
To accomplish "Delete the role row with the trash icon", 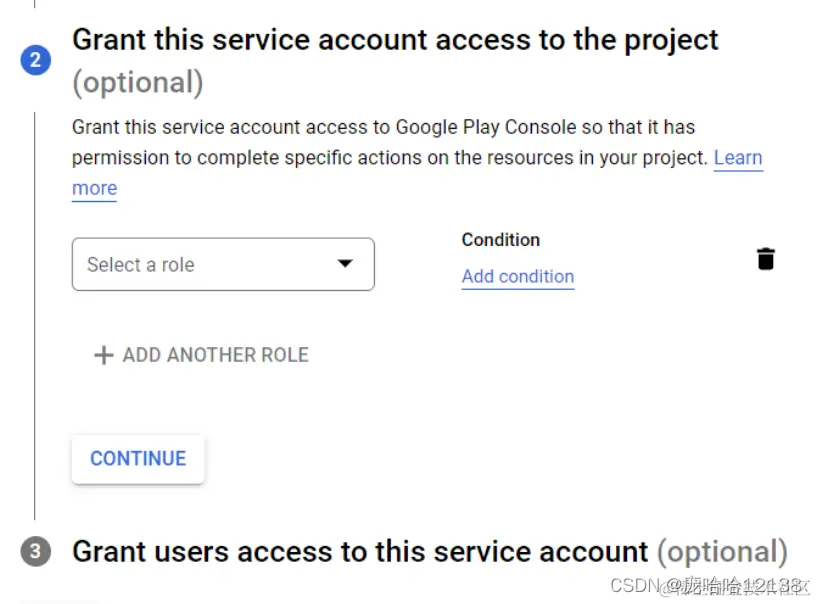I will [x=765, y=259].
